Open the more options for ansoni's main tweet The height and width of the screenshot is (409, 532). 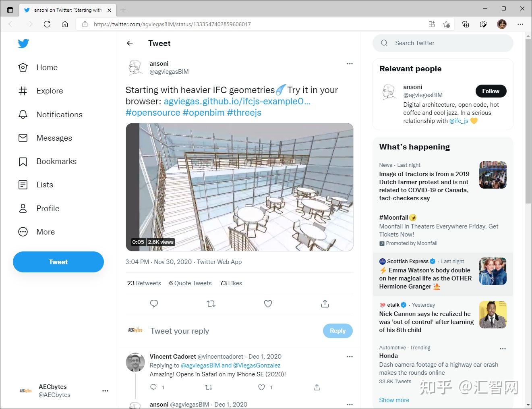tap(350, 64)
